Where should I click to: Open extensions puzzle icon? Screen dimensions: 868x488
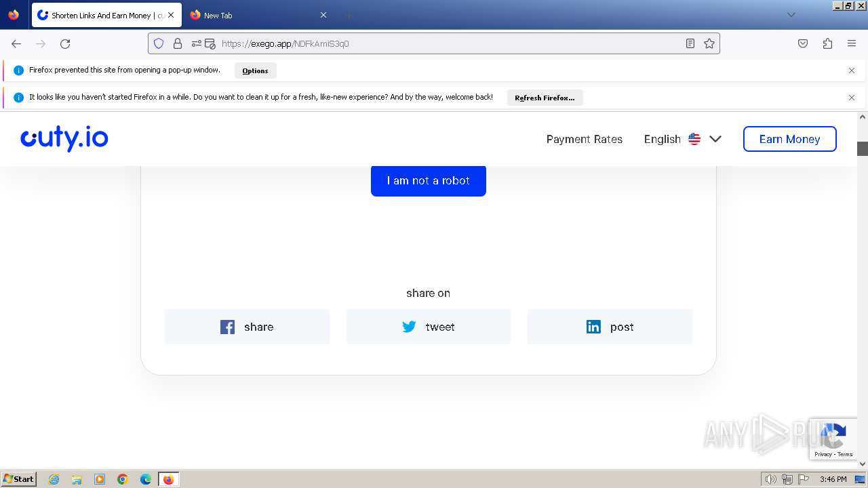827,43
